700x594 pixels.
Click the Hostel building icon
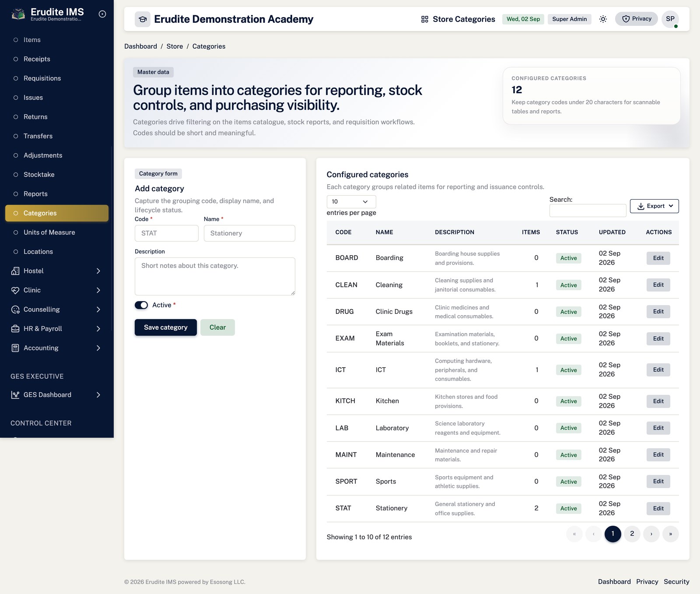click(x=15, y=271)
